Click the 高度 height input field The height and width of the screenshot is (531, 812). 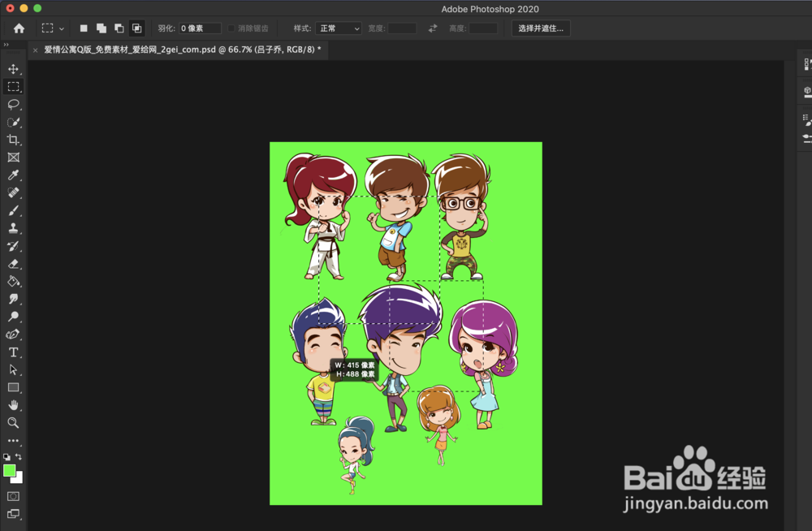pyautogui.click(x=483, y=28)
